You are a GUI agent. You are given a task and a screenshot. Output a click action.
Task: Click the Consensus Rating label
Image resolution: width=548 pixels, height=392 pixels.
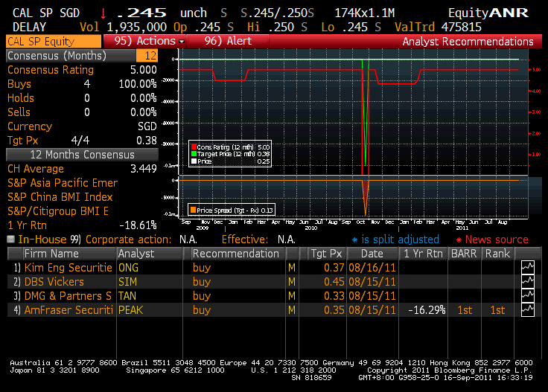(x=51, y=70)
